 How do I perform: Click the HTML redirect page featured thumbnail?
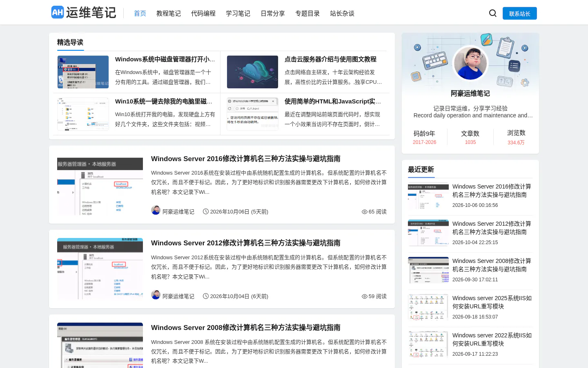tap(252, 114)
